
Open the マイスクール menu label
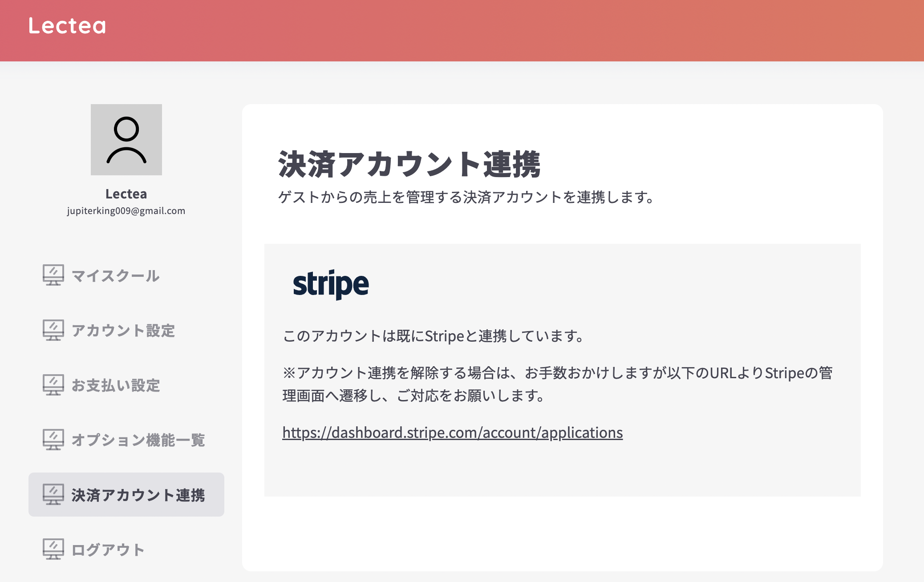click(x=115, y=276)
